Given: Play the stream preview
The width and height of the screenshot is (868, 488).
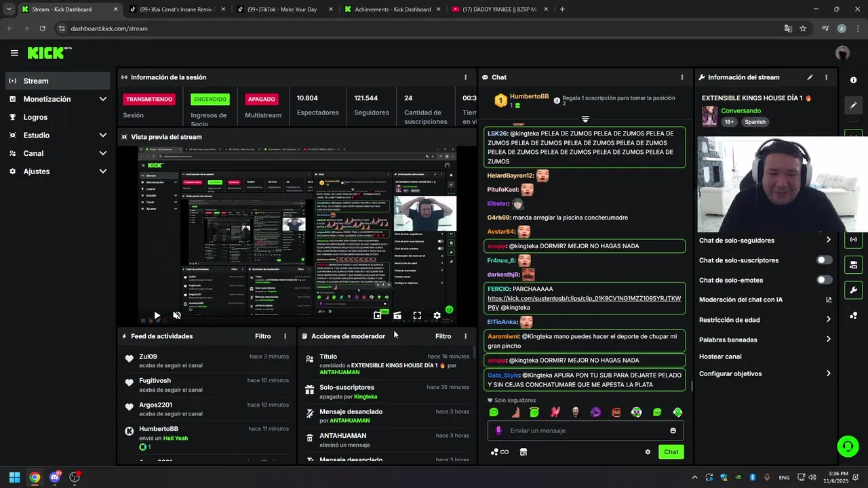Looking at the screenshot, I should [x=157, y=315].
